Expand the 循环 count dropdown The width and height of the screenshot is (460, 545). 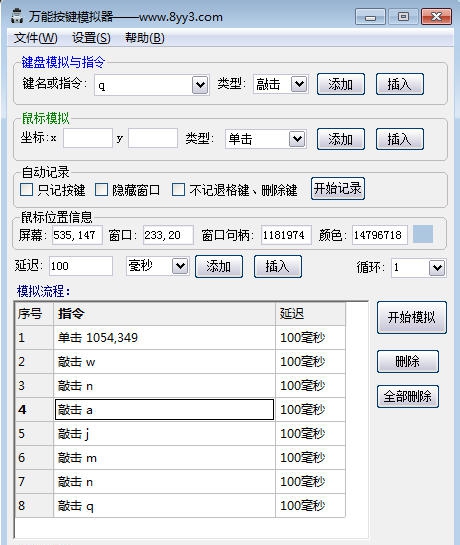[x=437, y=268]
